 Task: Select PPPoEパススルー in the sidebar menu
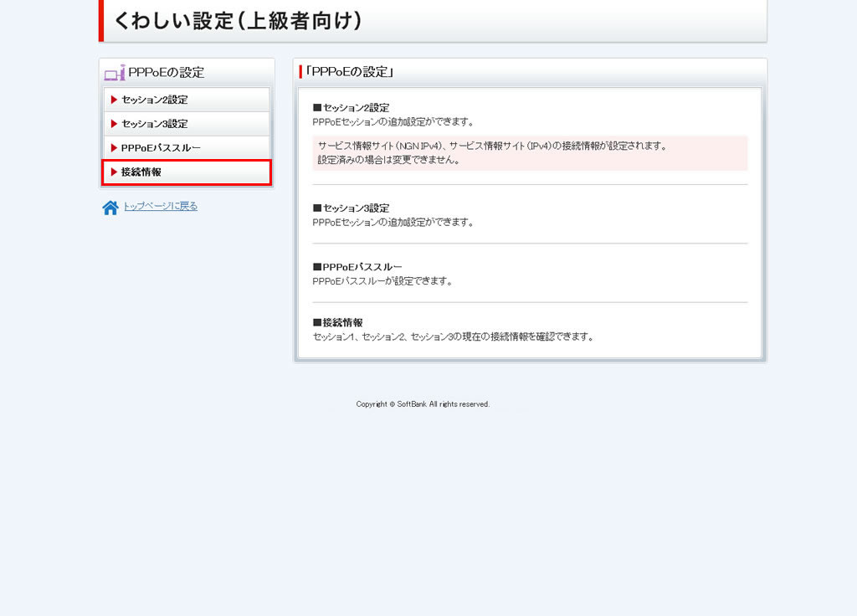161,148
